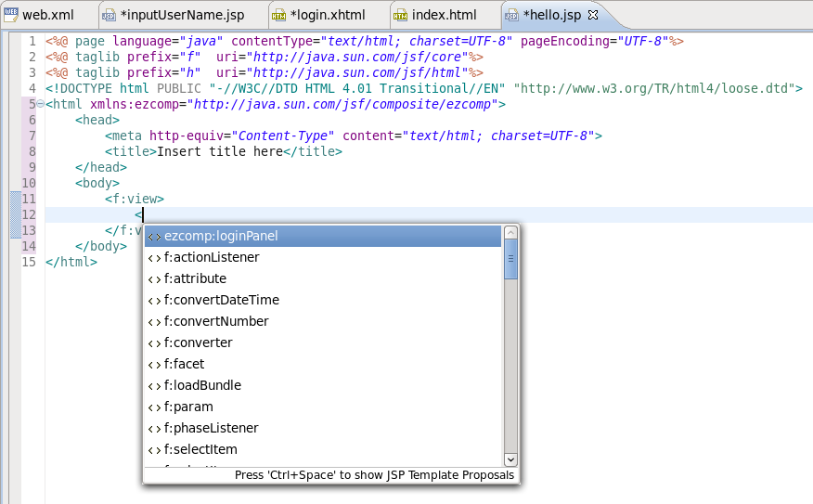813x504 pixels.
Task: Click the tag icon beside f:convertDateTime
Action: click(x=154, y=301)
